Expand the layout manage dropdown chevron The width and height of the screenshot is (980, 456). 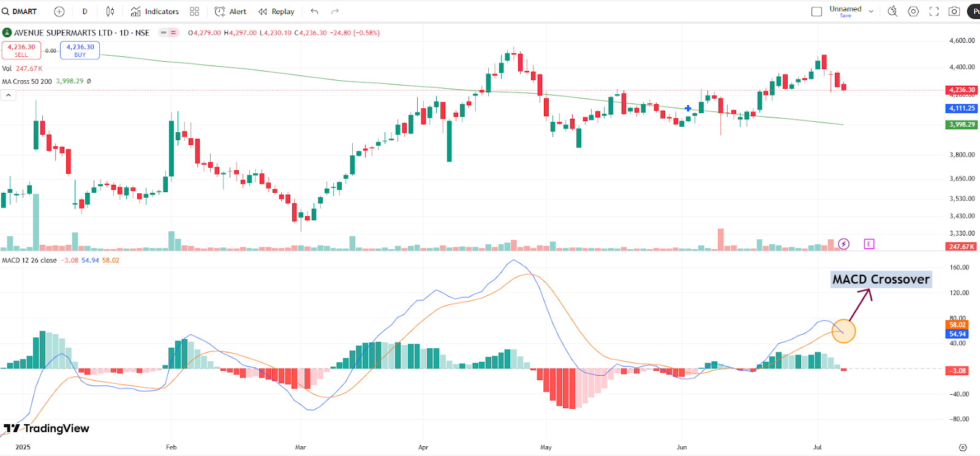pos(871,12)
